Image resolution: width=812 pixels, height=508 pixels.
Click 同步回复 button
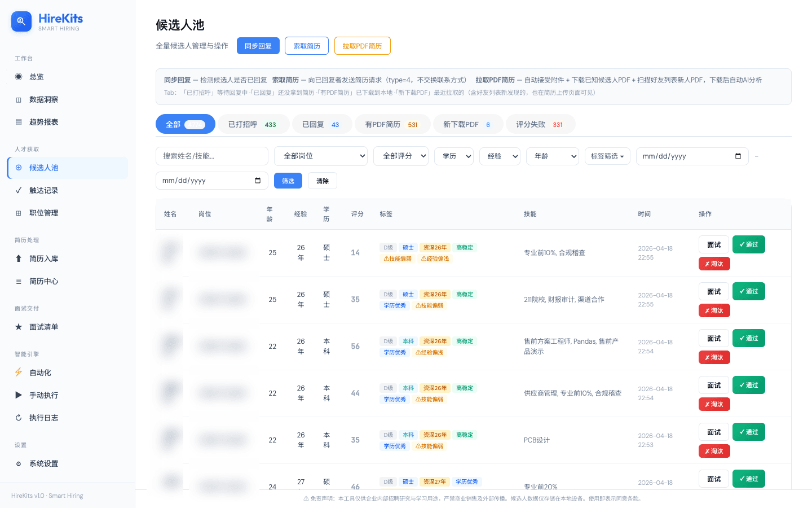258,46
